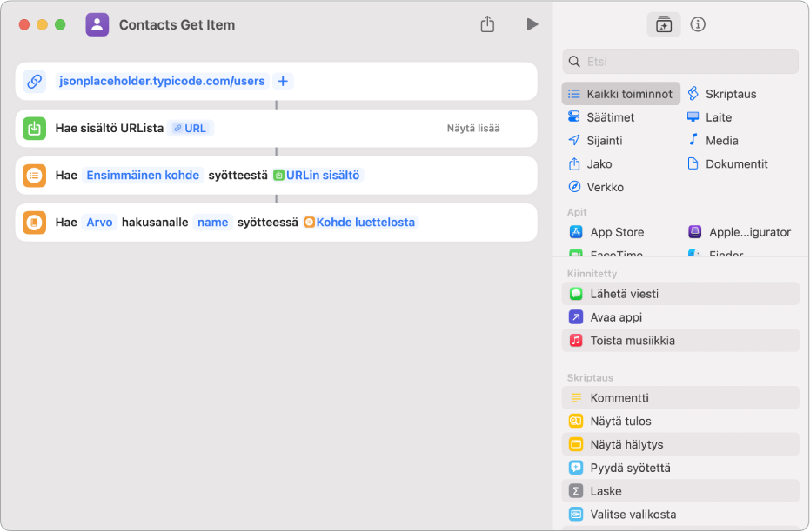The image size is (810, 532).
Task: Click the orange list icon of the Hae kohde action
Action: click(35, 176)
